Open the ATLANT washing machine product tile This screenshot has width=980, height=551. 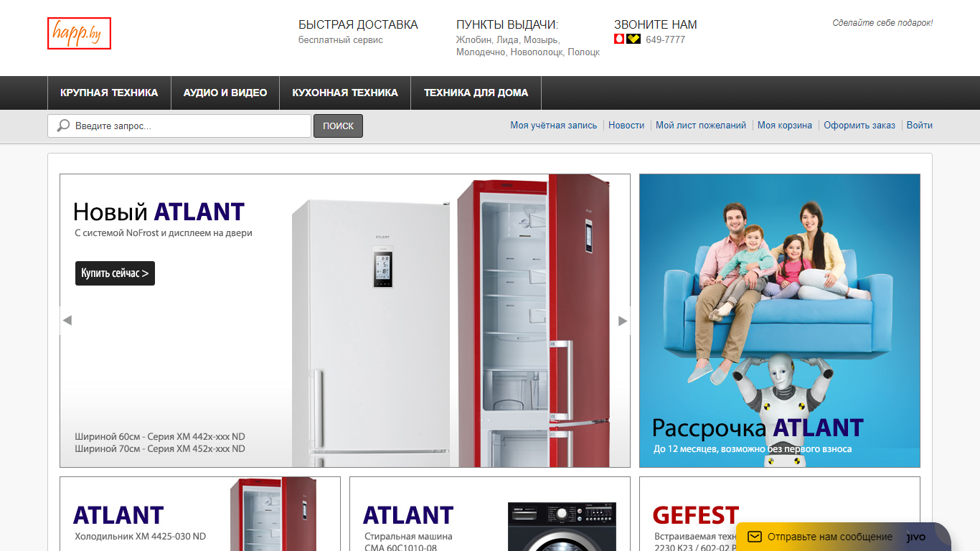(490, 514)
